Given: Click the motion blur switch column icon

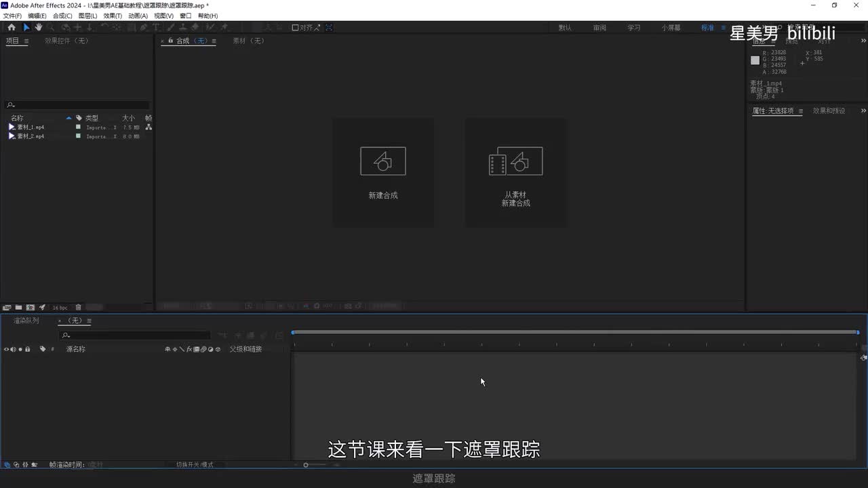Looking at the screenshot, I should pyautogui.click(x=203, y=349).
